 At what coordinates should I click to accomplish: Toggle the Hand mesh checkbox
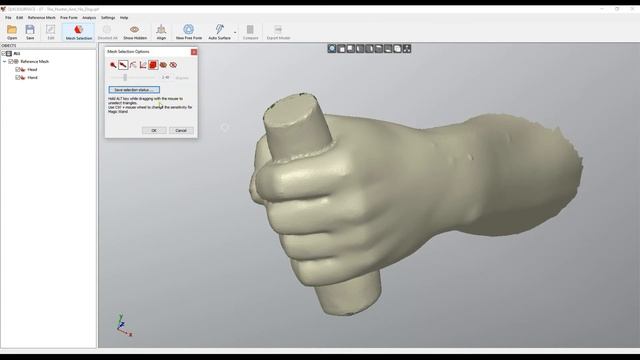(18, 77)
